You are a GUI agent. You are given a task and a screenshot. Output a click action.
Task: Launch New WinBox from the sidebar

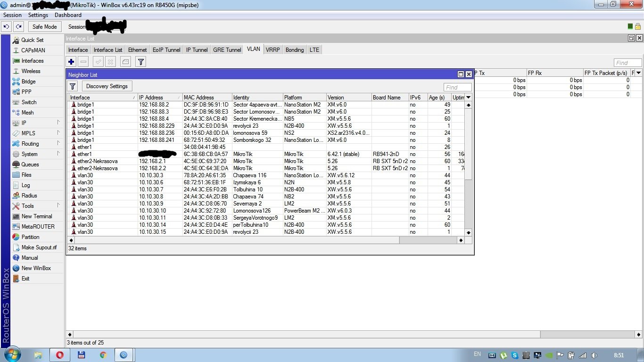click(x=36, y=268)
